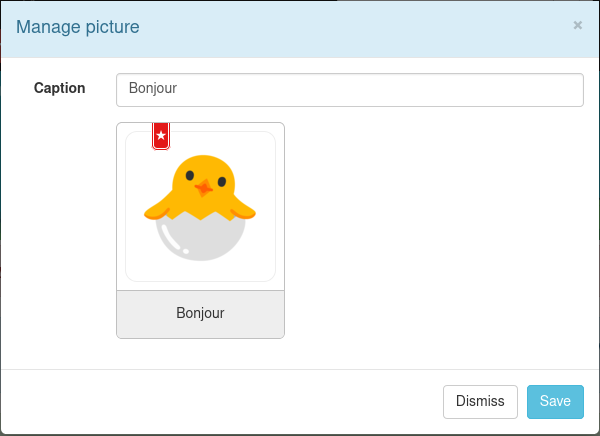Click the Bonjour label beneath the picture
600x436 pixels.
tap(200, 313)
